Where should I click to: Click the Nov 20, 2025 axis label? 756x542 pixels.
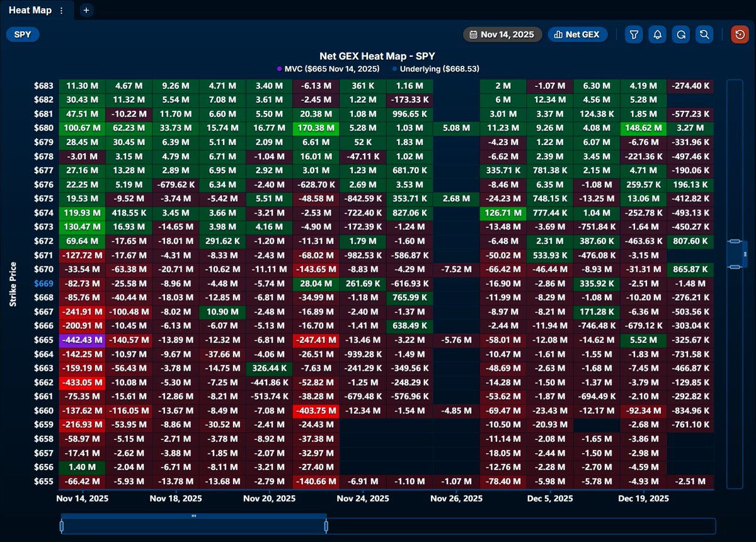tap(269, 499)
